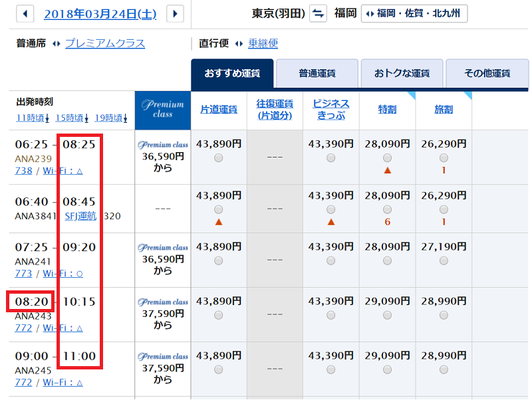Open Wi-Fi info link for ANA245

[63, 382]
